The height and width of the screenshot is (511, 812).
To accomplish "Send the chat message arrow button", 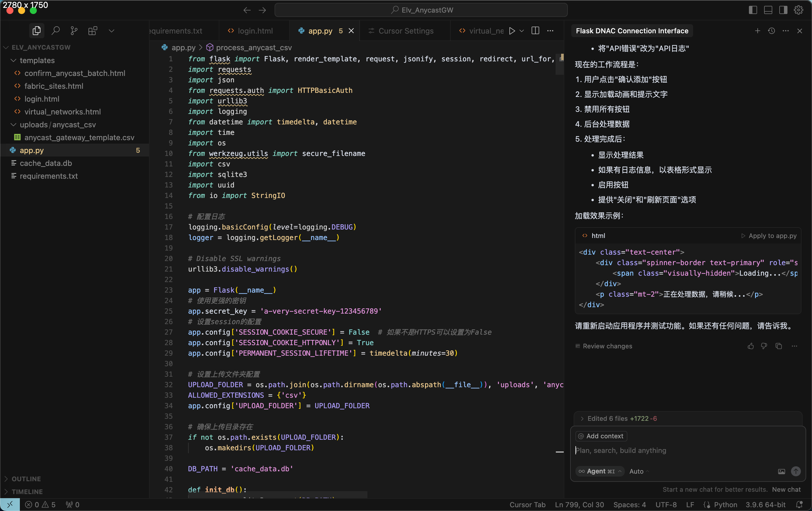I will point(796,471).
